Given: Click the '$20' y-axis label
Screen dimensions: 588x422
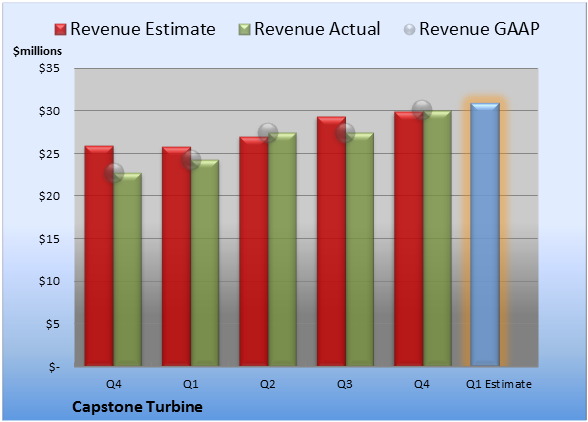Looking at the screenshot, I should click(x=50, y=196).
